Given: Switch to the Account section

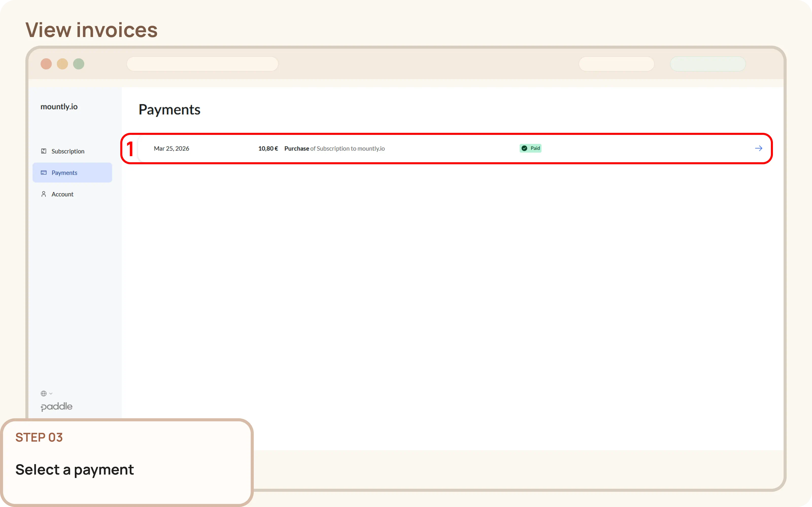Looking at the screenshot, I should 62,194.
